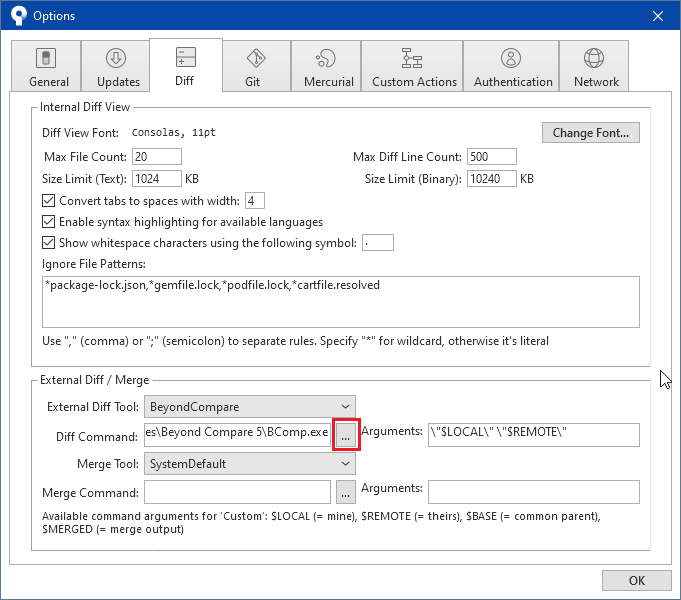Confirm options with OK button
This screenshot has width=681, height=600.
coord(637,580)
